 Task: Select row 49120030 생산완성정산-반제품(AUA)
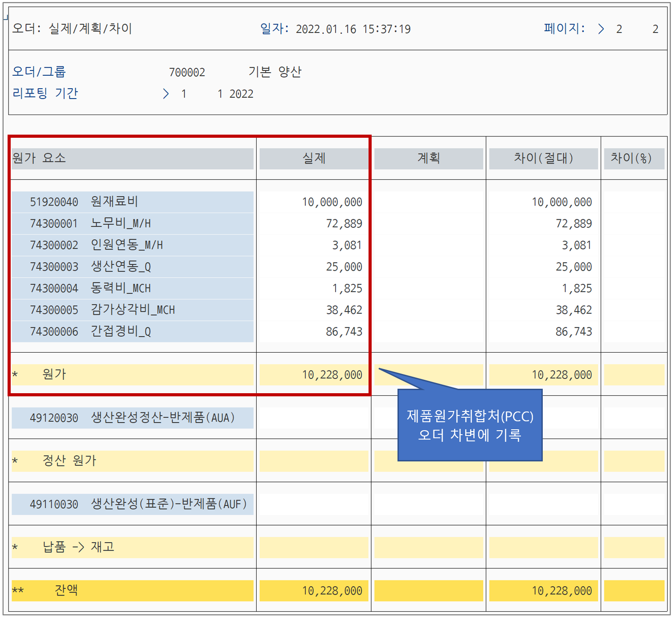132,418
